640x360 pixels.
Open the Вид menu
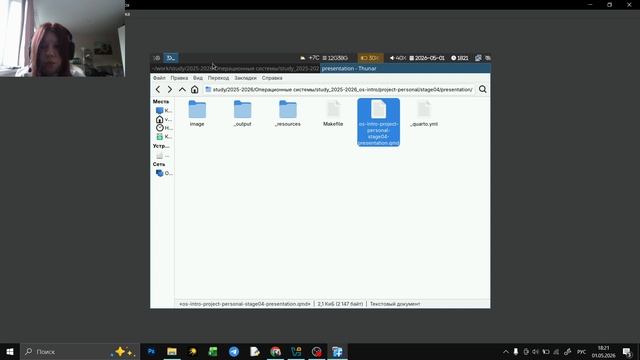[198, 78]
